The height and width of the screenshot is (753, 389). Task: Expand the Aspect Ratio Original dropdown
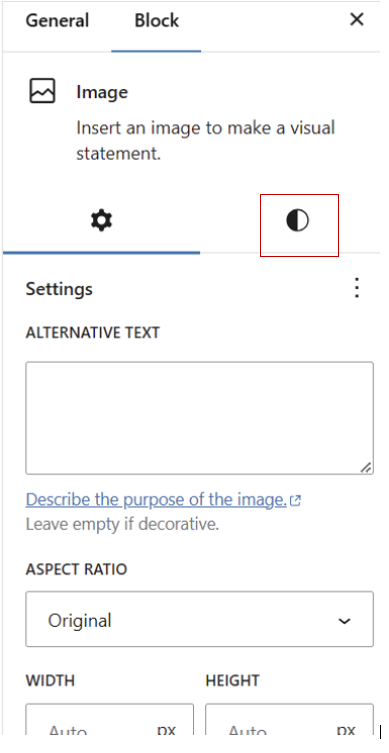[x=199, y=619]
